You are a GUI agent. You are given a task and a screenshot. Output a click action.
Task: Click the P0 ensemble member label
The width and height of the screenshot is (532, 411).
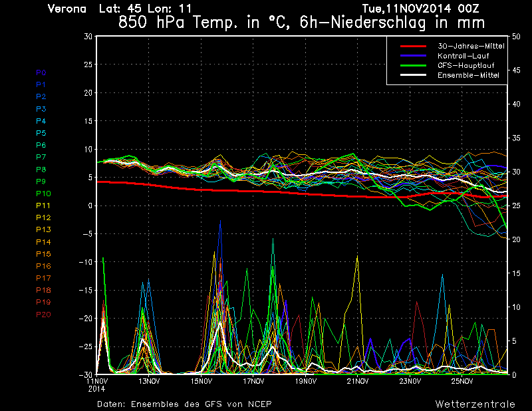[x=41, y=72]
